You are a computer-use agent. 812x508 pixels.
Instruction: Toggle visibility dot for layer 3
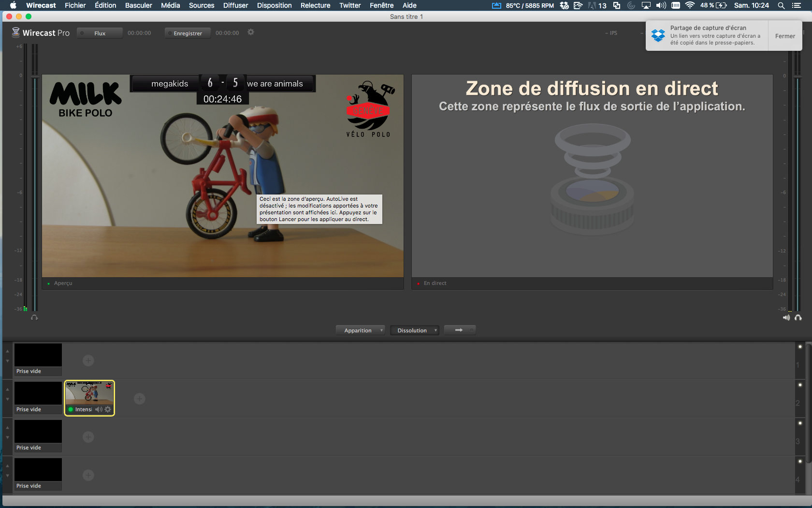click(800, 423)
